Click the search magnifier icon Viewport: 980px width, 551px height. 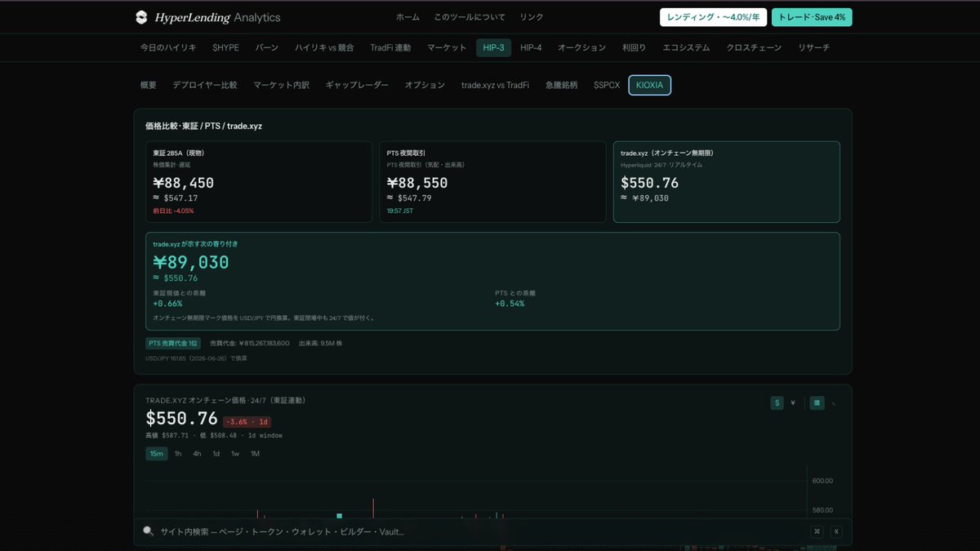[148, 531]
